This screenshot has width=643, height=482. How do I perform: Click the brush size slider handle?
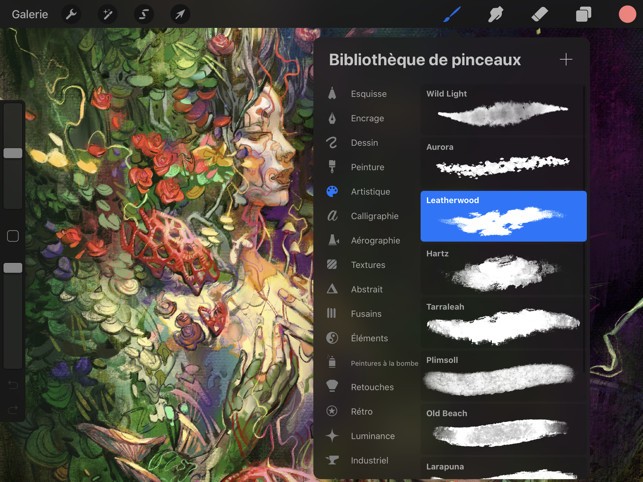point(13,153)
